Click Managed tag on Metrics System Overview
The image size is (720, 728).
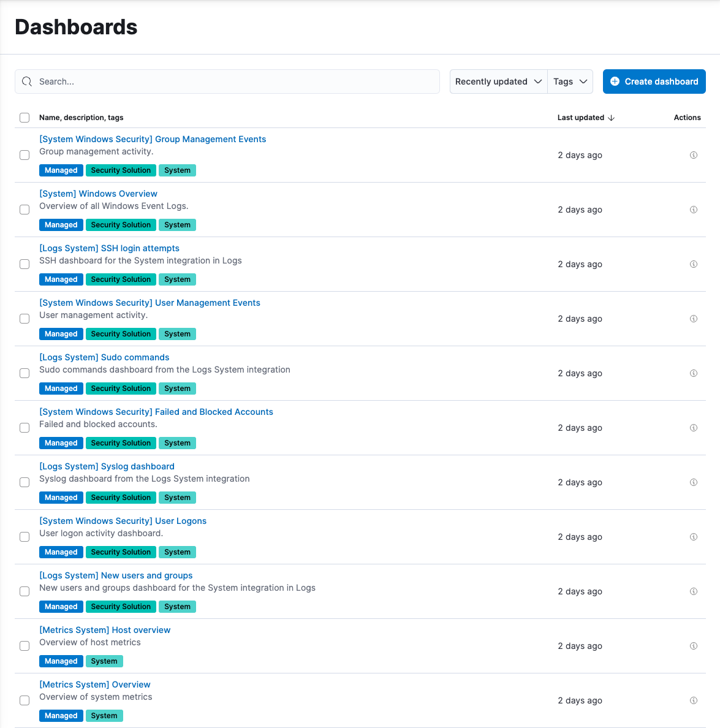[x=61, y=716]
